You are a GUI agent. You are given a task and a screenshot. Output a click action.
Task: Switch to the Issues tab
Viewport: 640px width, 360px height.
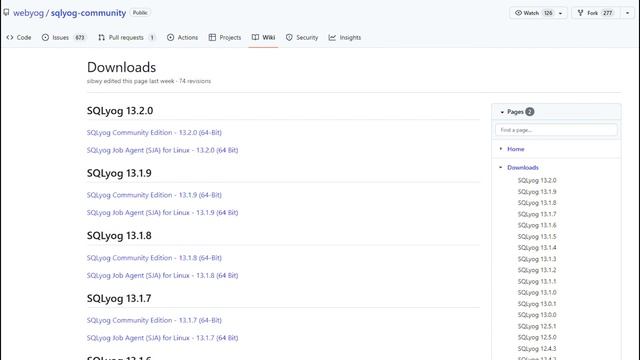click(x=63, y=38)
